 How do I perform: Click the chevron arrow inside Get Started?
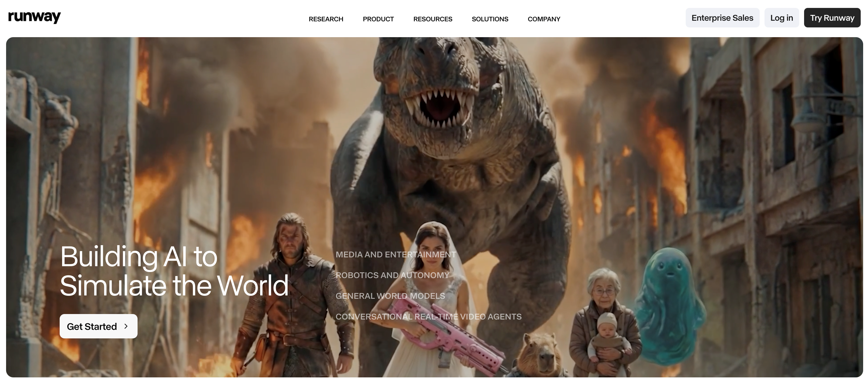[x=126, y=326]
